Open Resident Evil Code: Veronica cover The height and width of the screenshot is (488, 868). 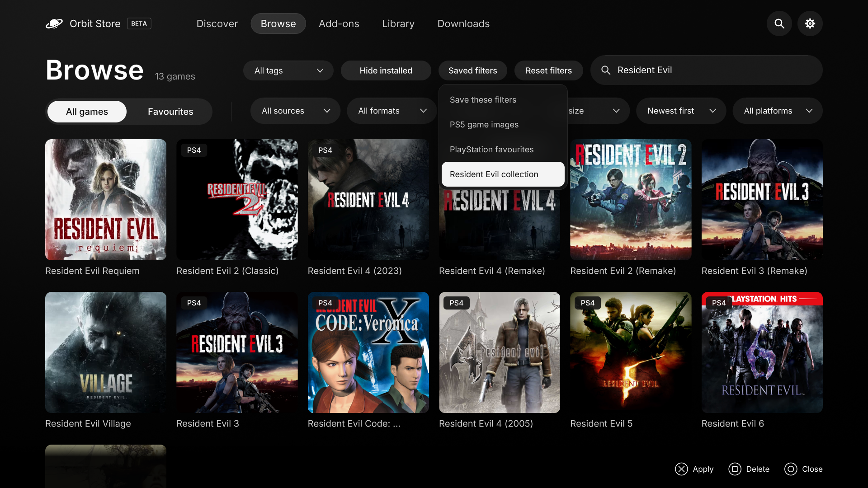click(368, 352)
